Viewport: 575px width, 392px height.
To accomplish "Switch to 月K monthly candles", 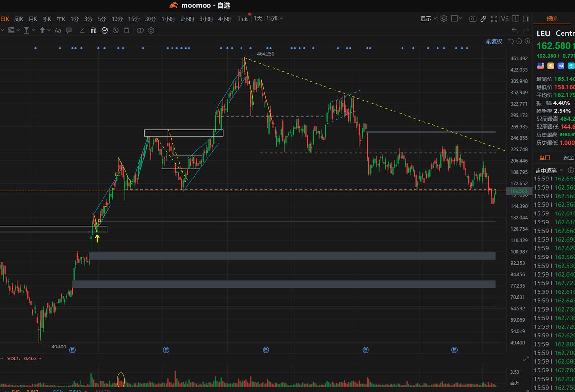I will (33, 19).
